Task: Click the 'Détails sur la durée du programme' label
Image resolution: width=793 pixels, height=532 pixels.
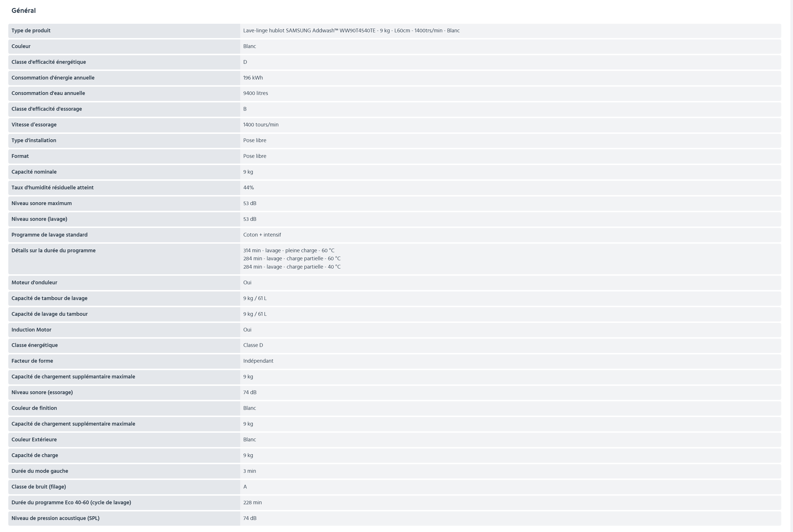Action: (53, 251)
